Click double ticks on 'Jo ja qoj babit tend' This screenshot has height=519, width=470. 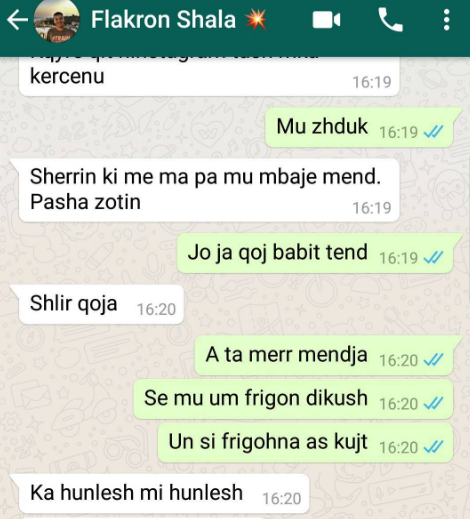click(433, 258)
